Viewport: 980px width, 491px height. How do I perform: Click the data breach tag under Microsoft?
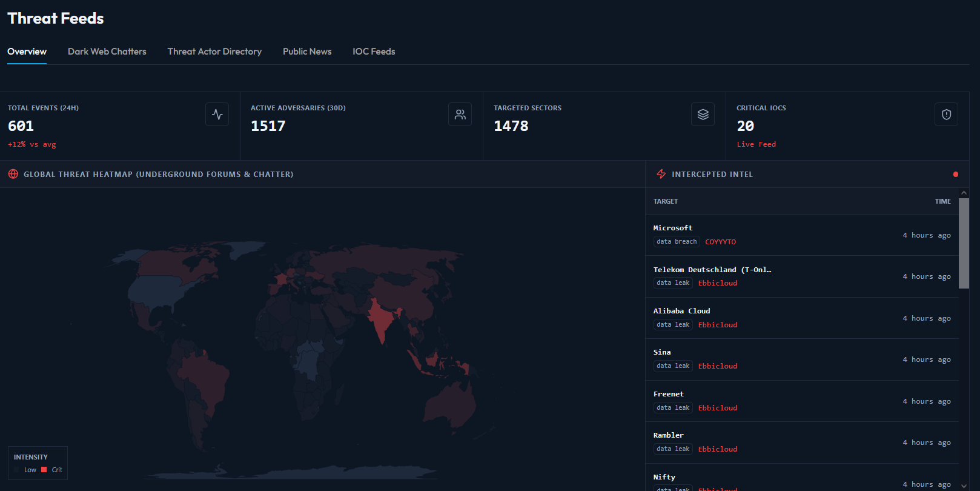(x=677, y=242)
